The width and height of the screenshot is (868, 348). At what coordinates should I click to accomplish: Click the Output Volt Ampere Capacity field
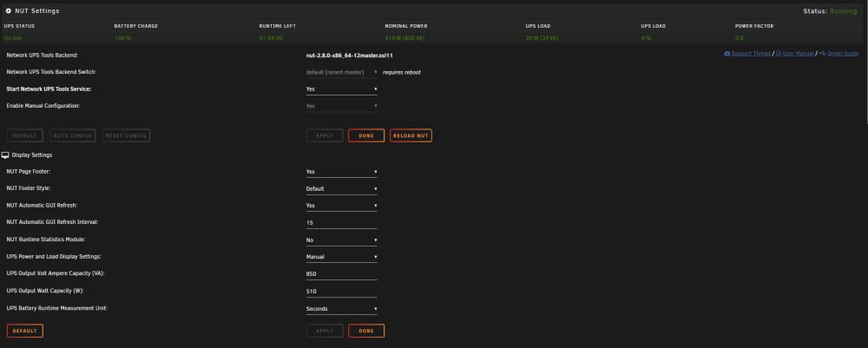(x=341, y=274)
